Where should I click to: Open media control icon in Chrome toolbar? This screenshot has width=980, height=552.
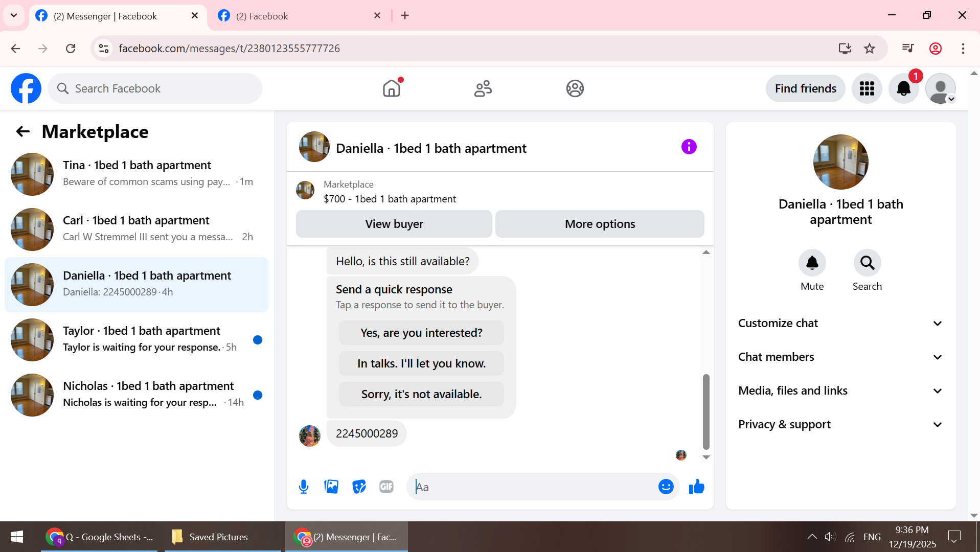pyautogui.click(x=908, y=49)
